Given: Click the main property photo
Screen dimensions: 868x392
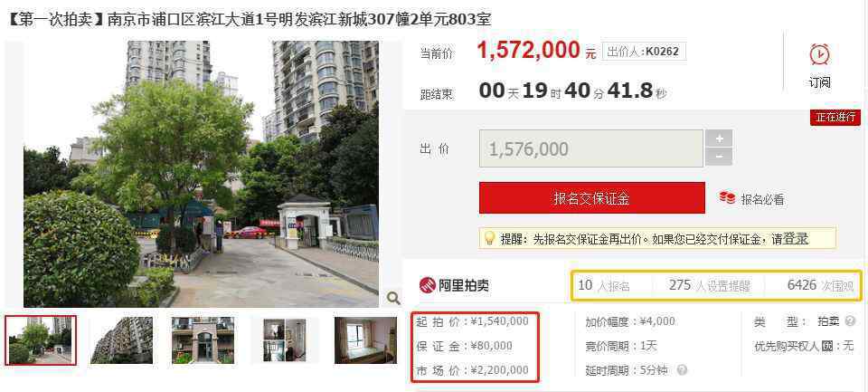Looking at the screenshot, I should (x=201, y=174).
